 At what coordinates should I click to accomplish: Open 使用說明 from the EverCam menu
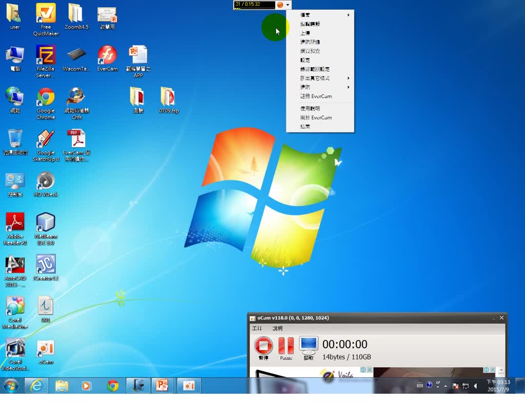320,109
